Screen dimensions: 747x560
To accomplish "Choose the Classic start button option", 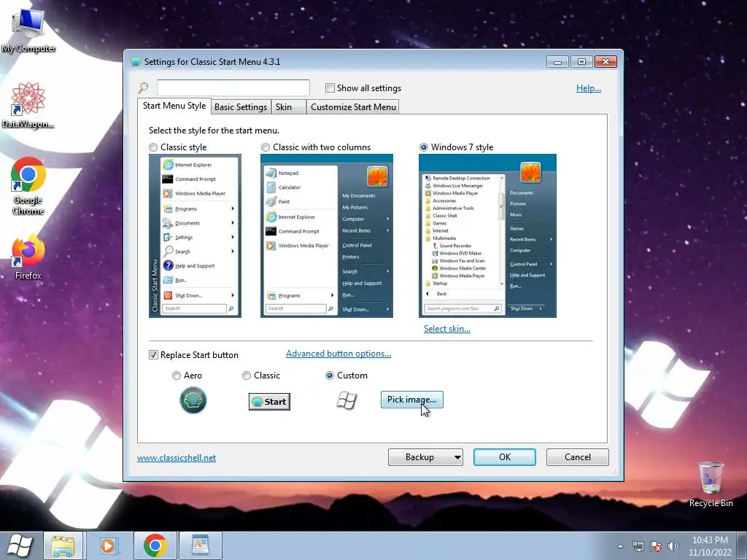I will tap(247, 376).
